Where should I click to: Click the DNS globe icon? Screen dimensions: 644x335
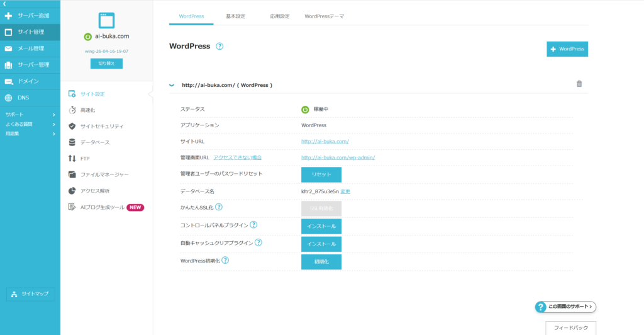click(8, 98)
